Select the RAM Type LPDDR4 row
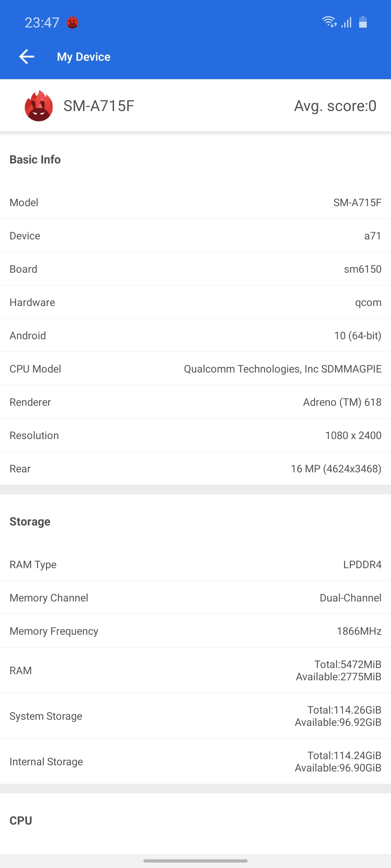The width and height of the screenshot is (391, 868). [x=195, y=565]
